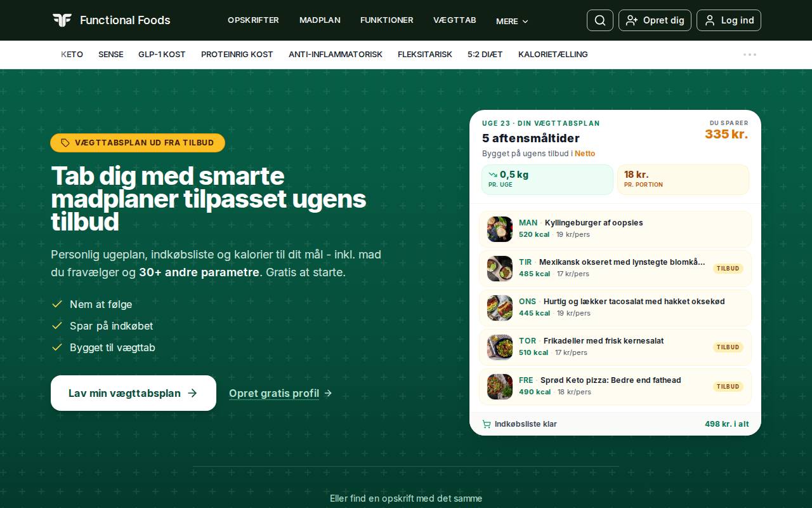Open the FUNKTIONER menu item
The image size is (812, 508).
(x=387, y=20)
